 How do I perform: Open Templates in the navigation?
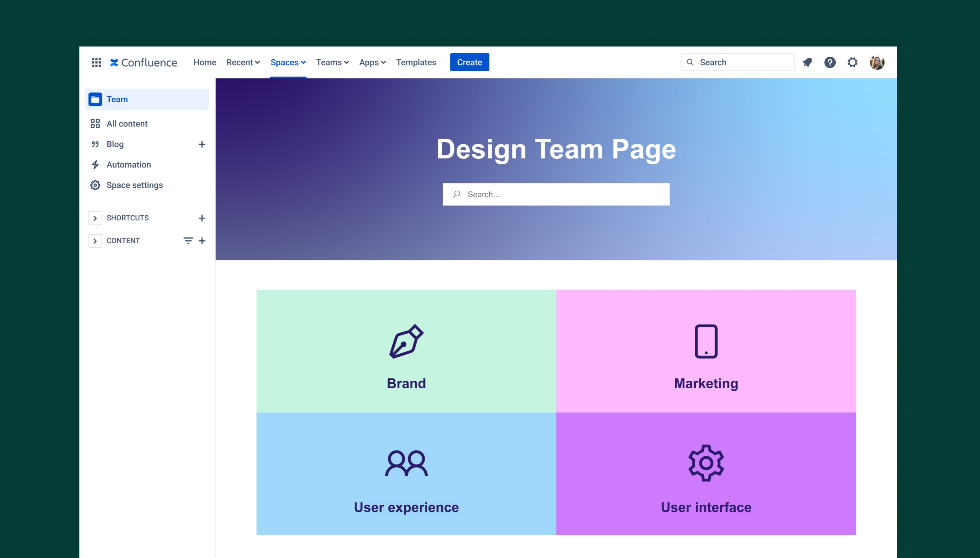pos(416,62)
